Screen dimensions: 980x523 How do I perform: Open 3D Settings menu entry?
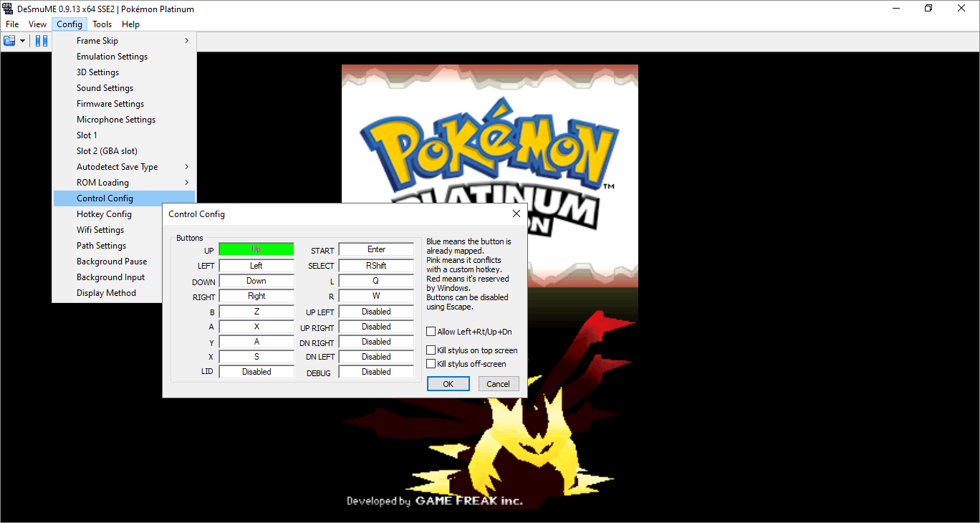[x=124, y=72]
